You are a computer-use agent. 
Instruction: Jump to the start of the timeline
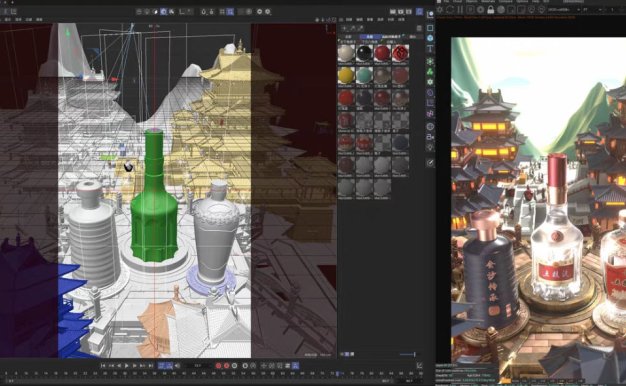point(103,366)
